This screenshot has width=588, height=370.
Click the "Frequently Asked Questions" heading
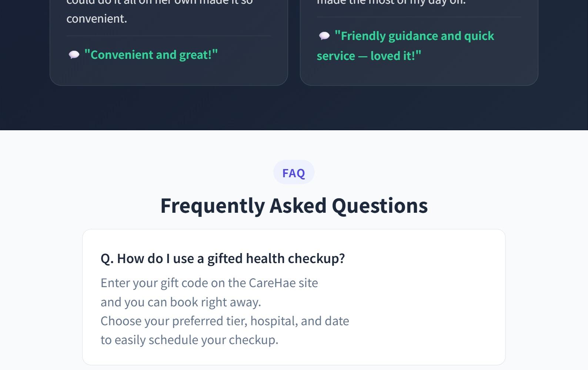[294, 206]
